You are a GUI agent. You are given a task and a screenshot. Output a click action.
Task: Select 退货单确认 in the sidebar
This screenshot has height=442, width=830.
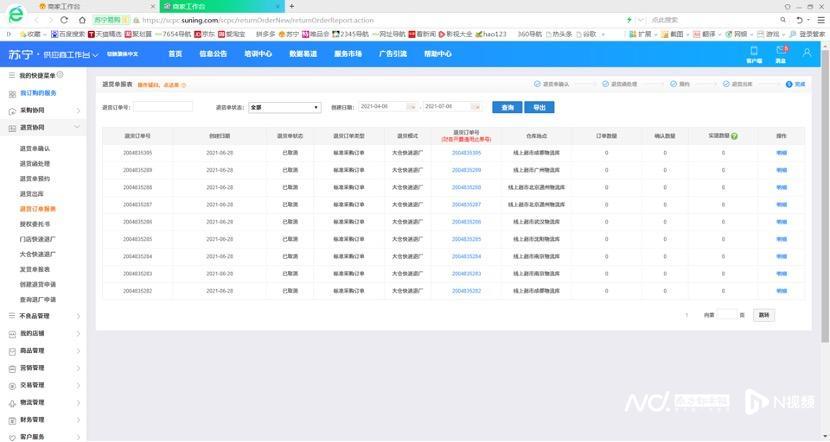tap(35, 149)
